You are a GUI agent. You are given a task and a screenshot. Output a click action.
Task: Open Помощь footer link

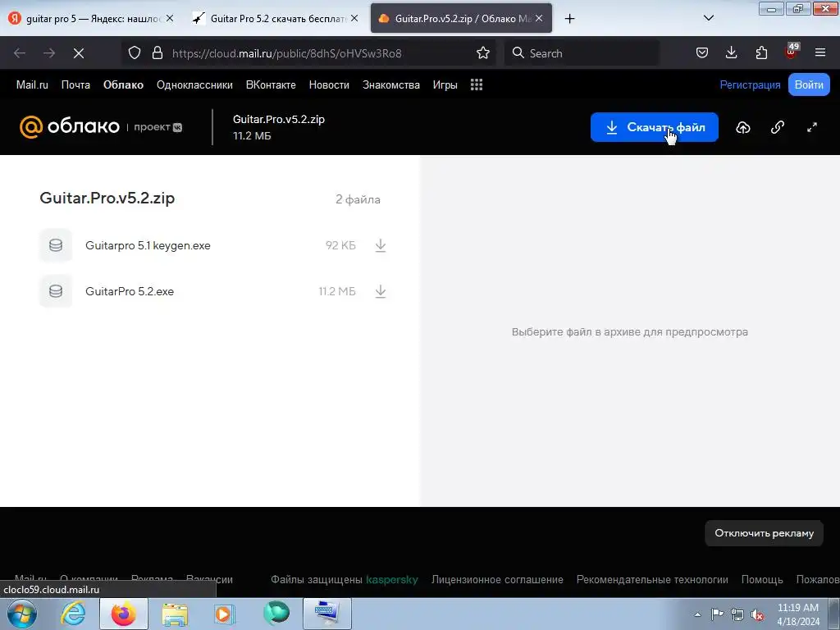(x=762, y=580)
